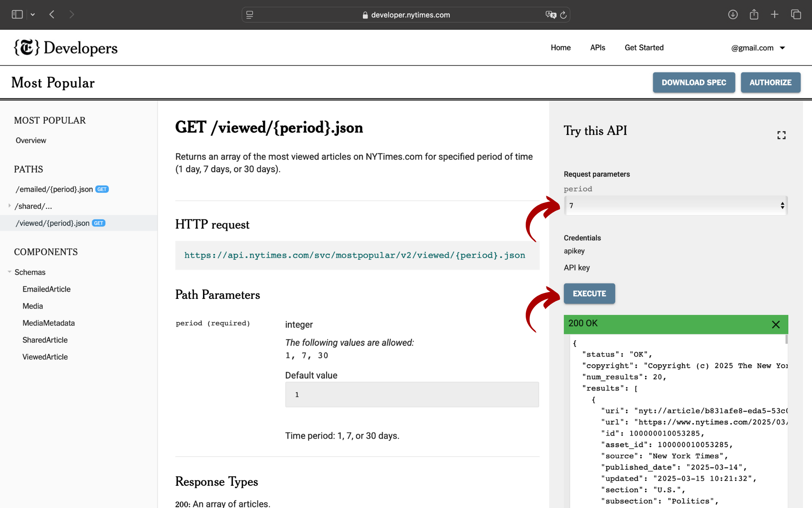Open the Get Started menu item

(644, 48)
